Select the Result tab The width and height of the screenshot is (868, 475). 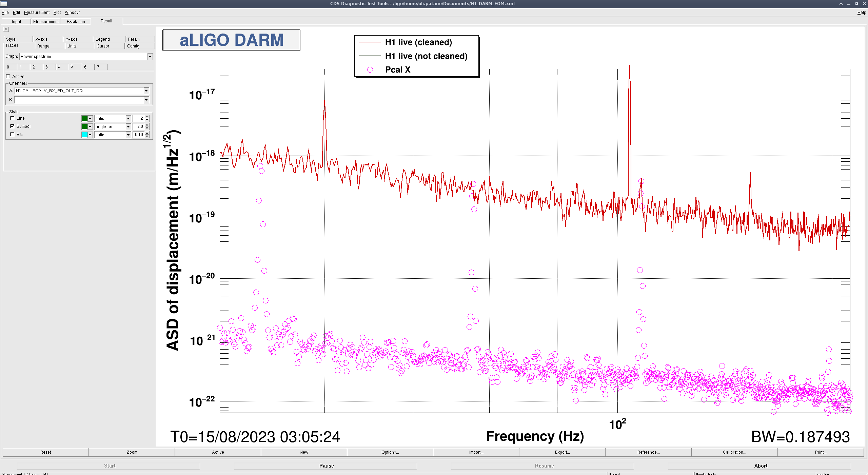click(x=106, y=21)
